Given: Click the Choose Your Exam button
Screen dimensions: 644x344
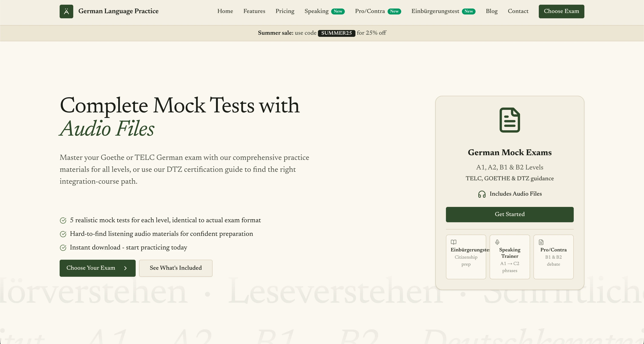Looking at the screenshot, I should coord(98,268).
